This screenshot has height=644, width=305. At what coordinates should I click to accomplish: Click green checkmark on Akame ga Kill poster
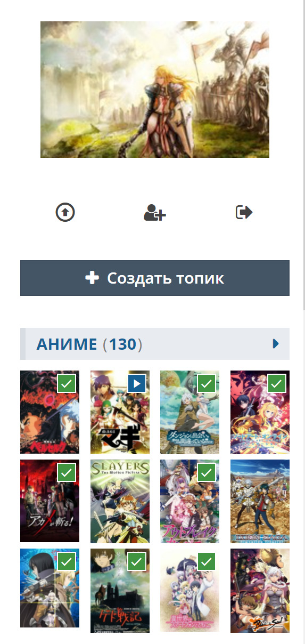pyautogui.click(x=67, y=472)
